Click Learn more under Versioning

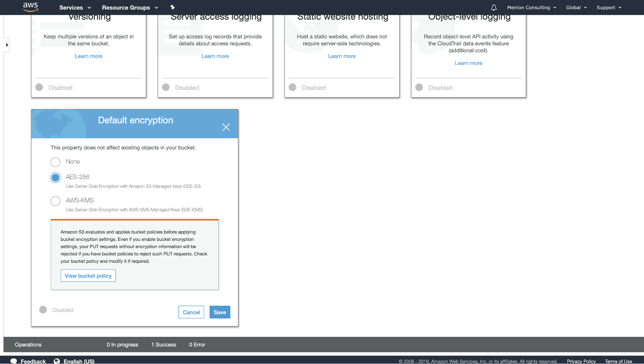tap(88, 56)
